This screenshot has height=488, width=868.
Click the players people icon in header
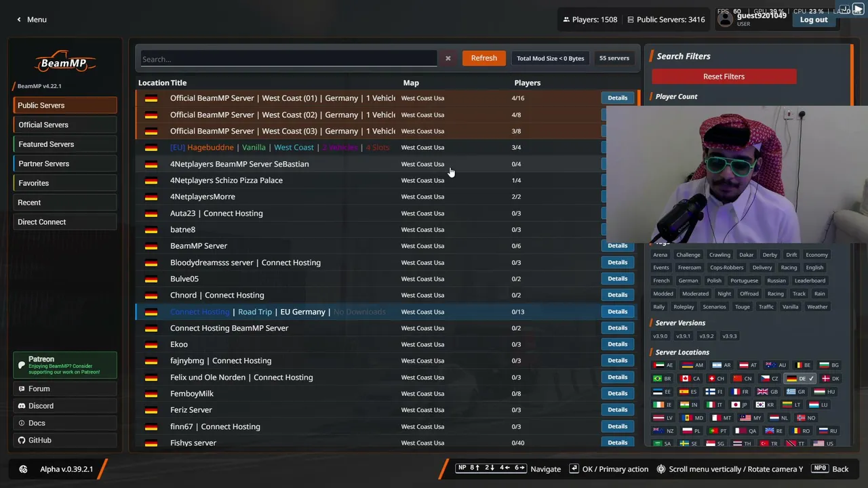click(566, 20)
